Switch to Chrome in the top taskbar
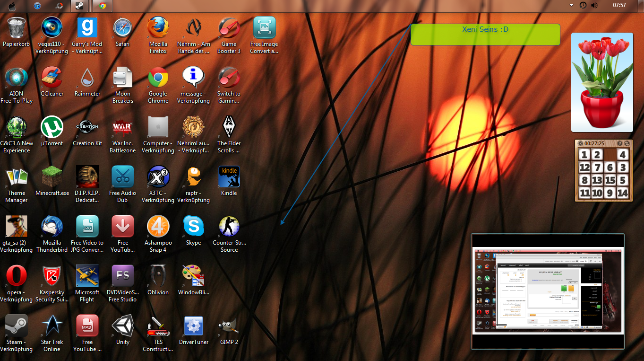644x361 pixels. pyautogui.click(x=103, y=6)
